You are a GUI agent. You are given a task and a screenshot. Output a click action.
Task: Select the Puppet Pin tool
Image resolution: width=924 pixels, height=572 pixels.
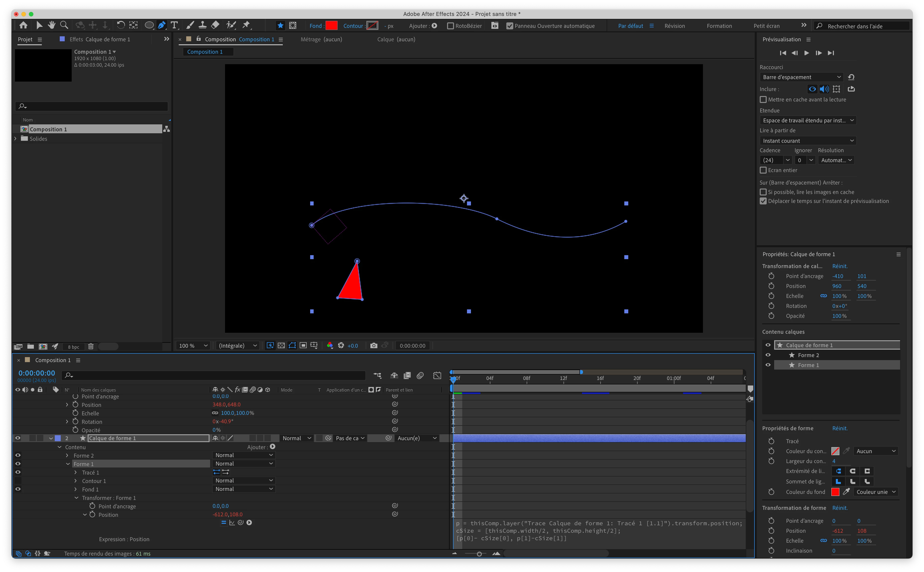[246, 25]
